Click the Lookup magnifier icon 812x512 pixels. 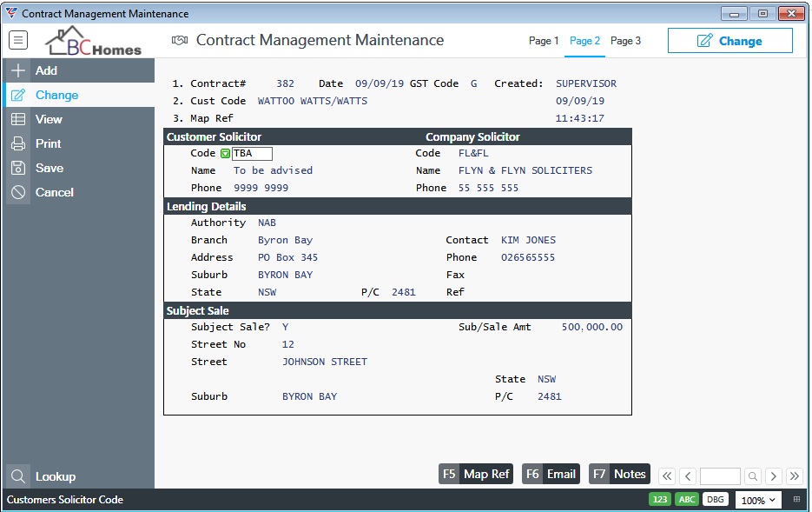click(x=18, y=476)
